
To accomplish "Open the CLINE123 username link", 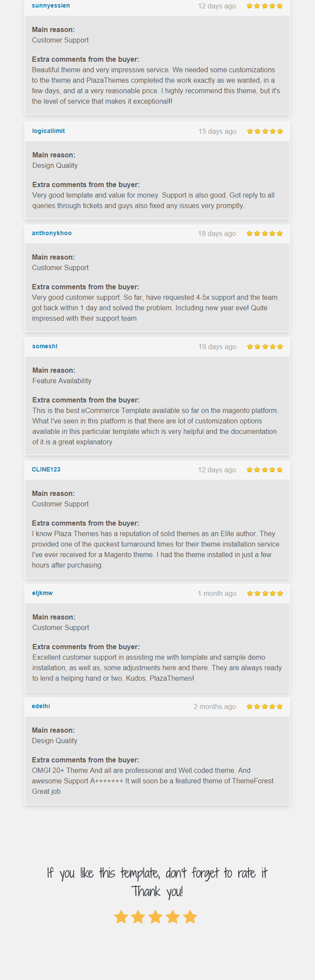I will [x=46, y=470].
